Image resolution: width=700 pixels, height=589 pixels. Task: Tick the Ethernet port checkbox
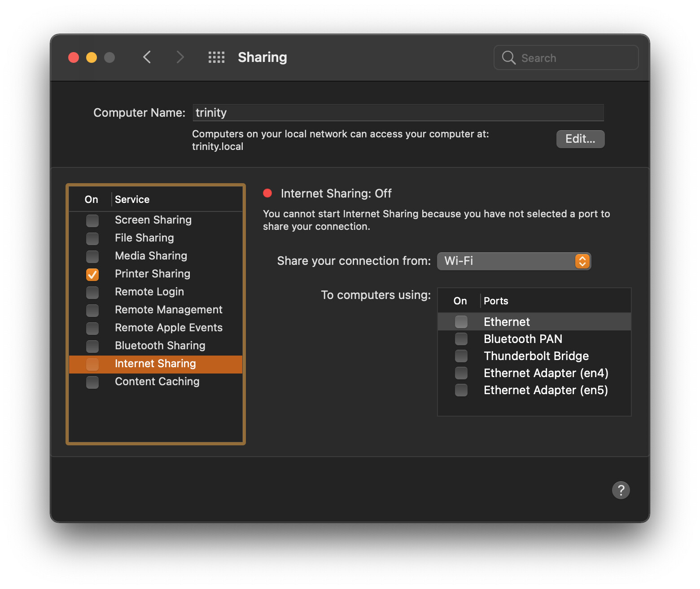point(461,322)
